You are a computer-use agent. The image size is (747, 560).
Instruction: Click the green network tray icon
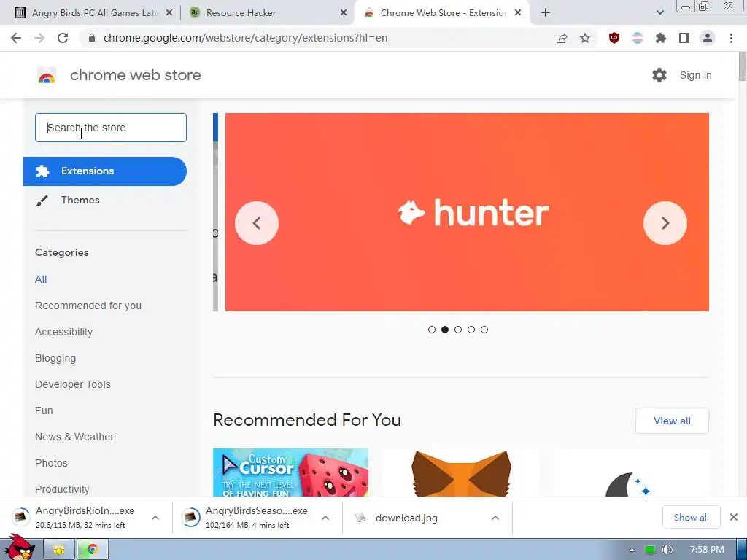coord(649,550)
